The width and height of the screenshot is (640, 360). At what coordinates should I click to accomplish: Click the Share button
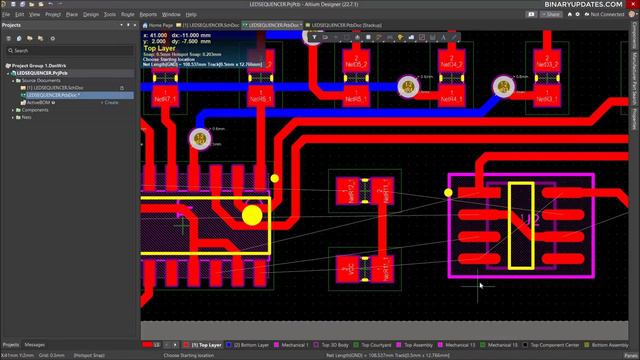point(551,14)
